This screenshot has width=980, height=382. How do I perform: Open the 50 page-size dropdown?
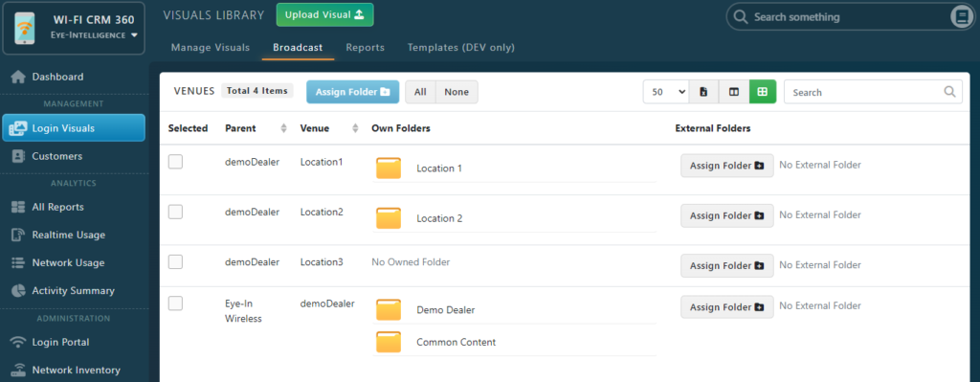pyautogui.click(x=666, y=92)
